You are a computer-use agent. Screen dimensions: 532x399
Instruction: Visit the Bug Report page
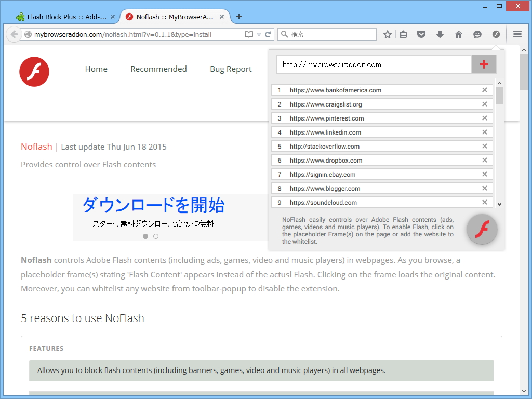point(231,69)
